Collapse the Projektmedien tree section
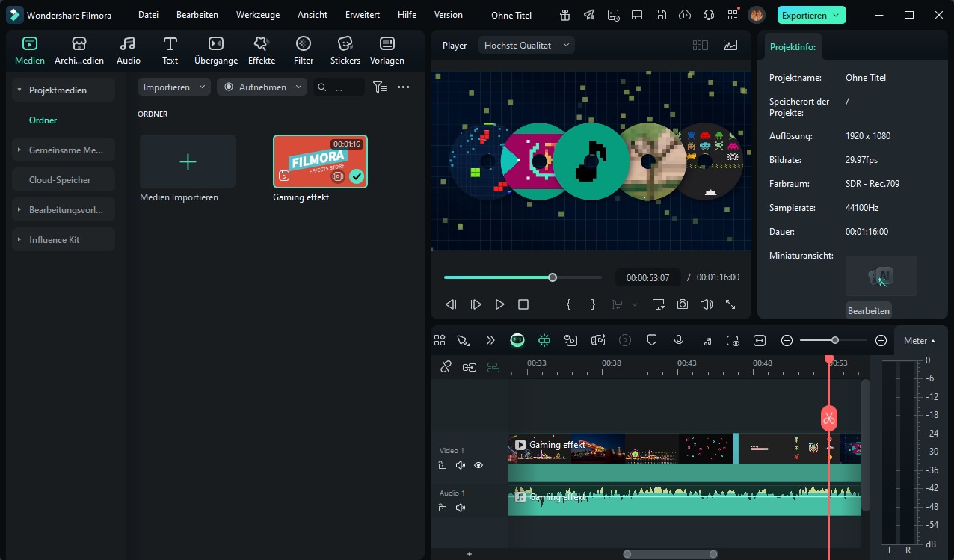The width and height of the screenshot is (954, 560). [x=19, y=90]
